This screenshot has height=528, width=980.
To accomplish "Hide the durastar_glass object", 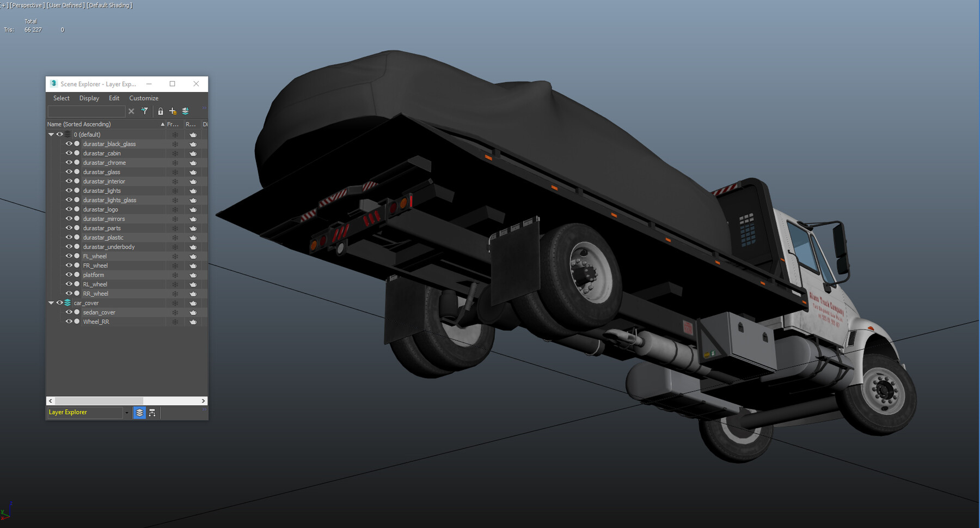I will (69, 172).
